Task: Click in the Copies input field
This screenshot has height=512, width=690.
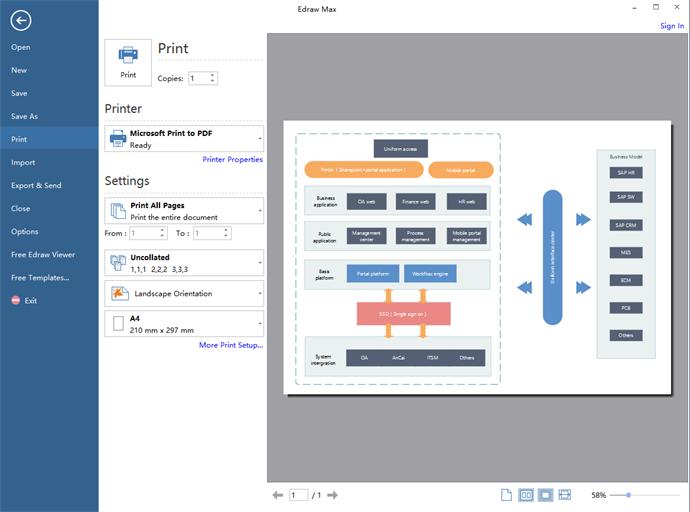Action: (x=199, y=78)
